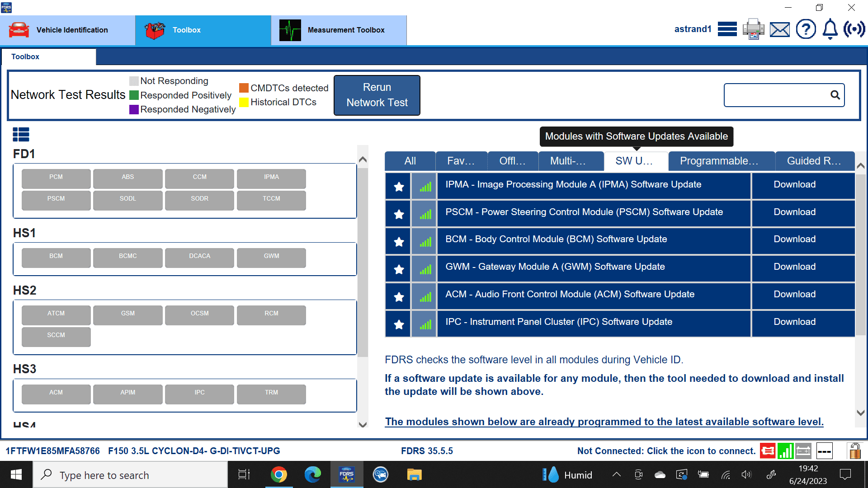Toggle favorite star for BCM software update
This screenshot has height=488, width=868.
[398, 241]
